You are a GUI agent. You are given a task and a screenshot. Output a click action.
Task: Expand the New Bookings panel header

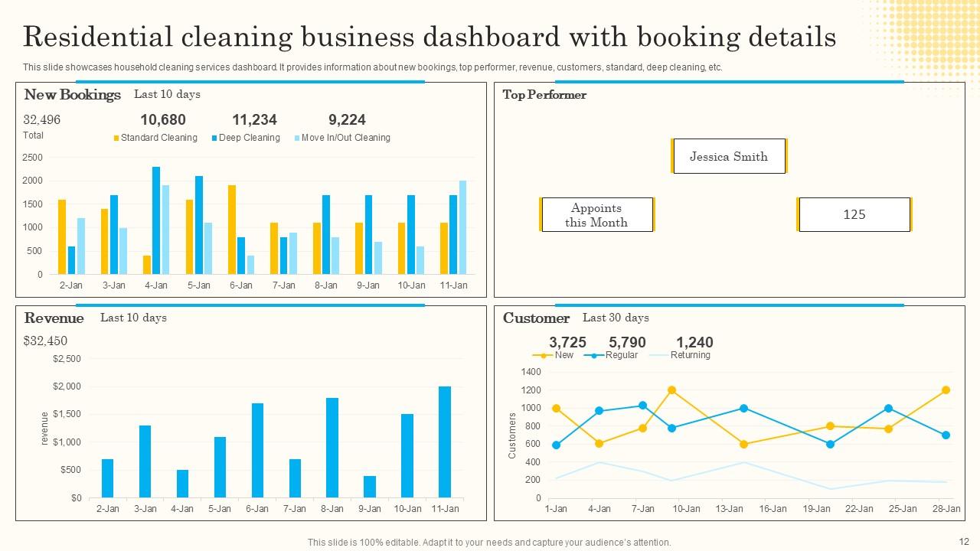click(x=73, y=95)
